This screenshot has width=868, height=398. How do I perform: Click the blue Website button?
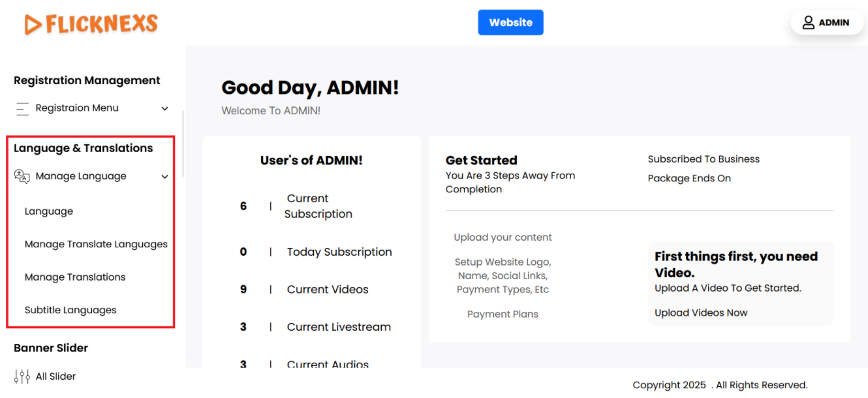tap(510, 22)
